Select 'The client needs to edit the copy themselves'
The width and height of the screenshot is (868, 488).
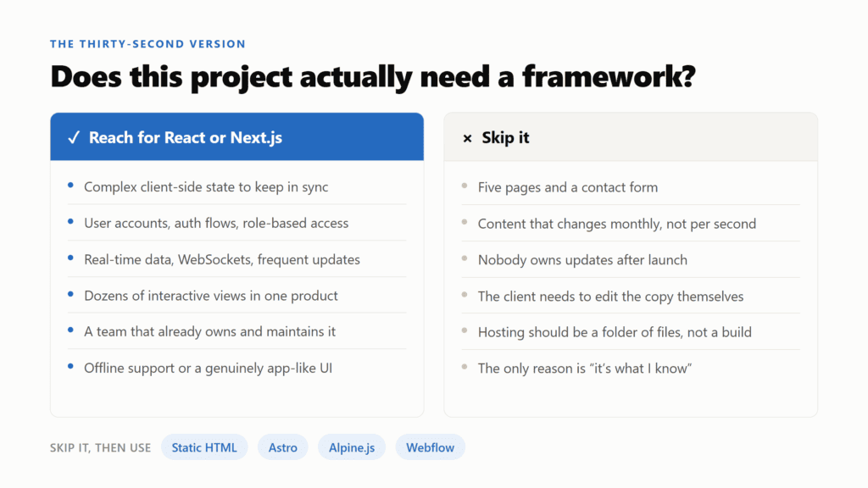pos(610,296)
